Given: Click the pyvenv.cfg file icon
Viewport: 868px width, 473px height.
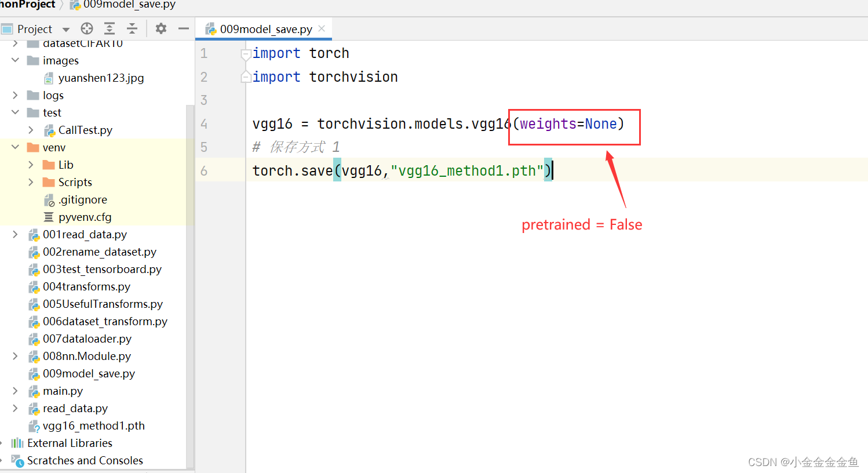Looking at the screenshot, I should pyautogui.click(x=49, y=217).
